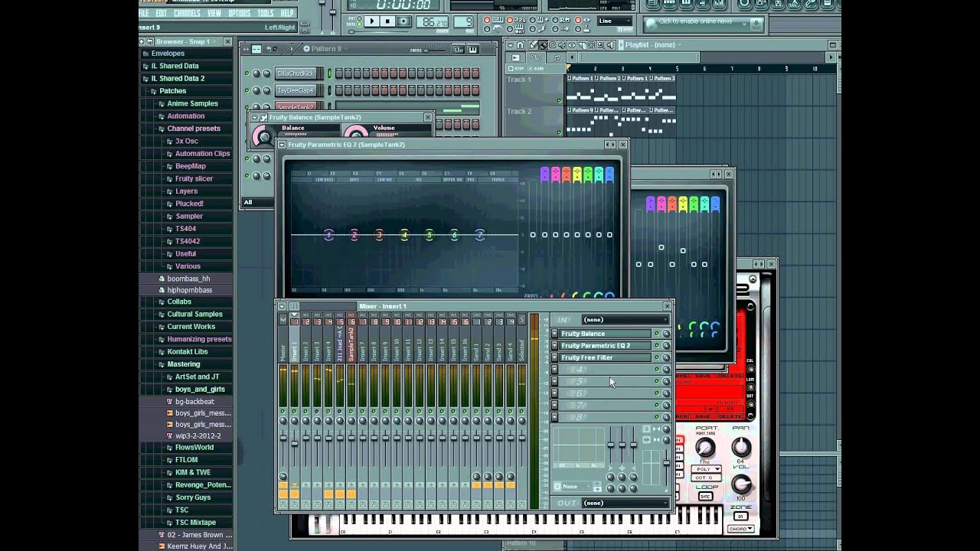
Task: Open the Line snap dropdown in toolbar
Action: point(615,21)
